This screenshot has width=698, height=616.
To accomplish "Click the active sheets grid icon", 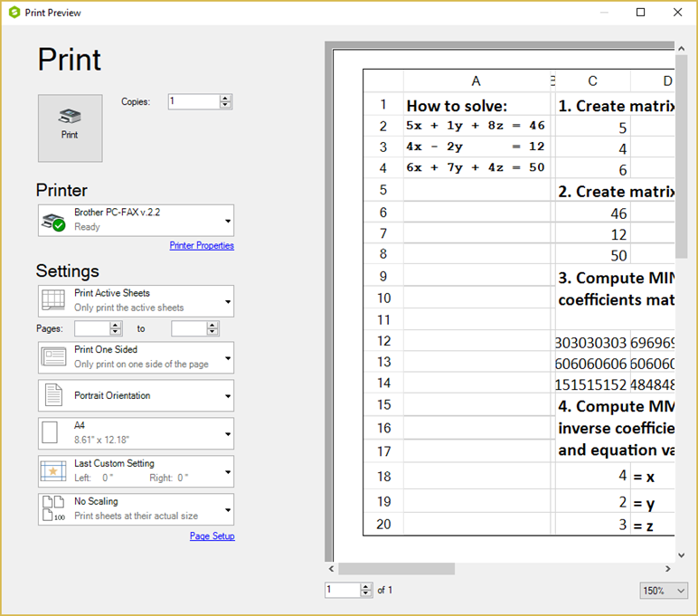I will coord(53,299).
